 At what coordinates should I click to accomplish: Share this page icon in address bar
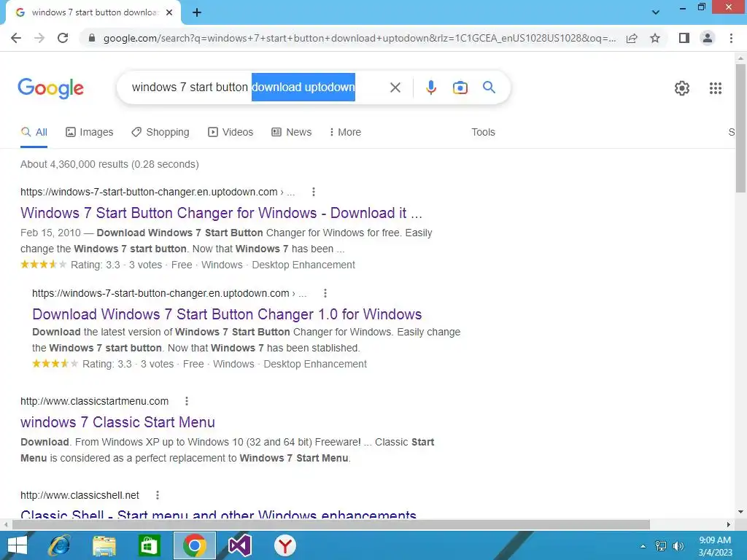632,38
